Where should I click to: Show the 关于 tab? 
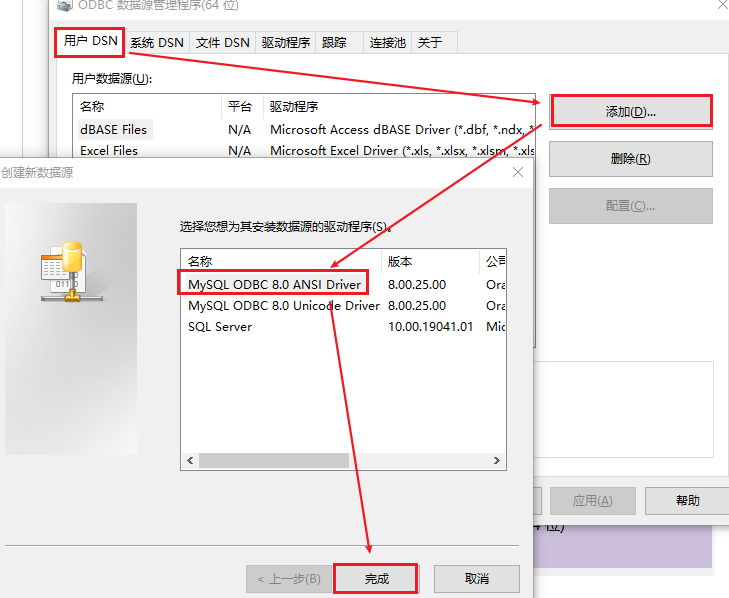point(429,43)
